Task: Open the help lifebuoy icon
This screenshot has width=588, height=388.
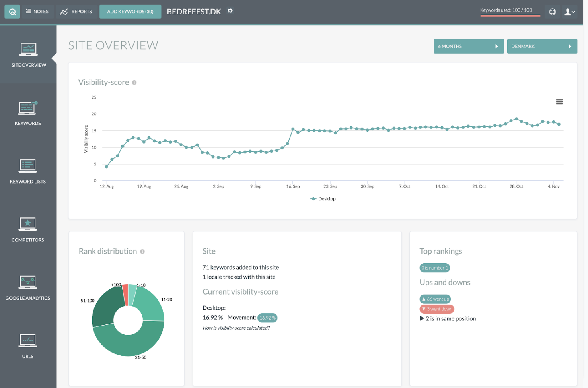Action: 552,12
